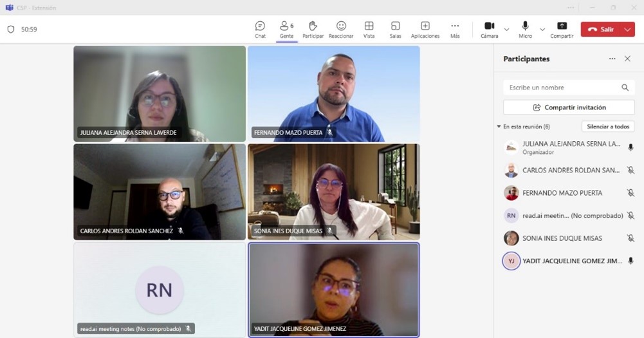Click the Participar raise hand icon
This screenshot has width=644, height=338.
tap(313, 29)
